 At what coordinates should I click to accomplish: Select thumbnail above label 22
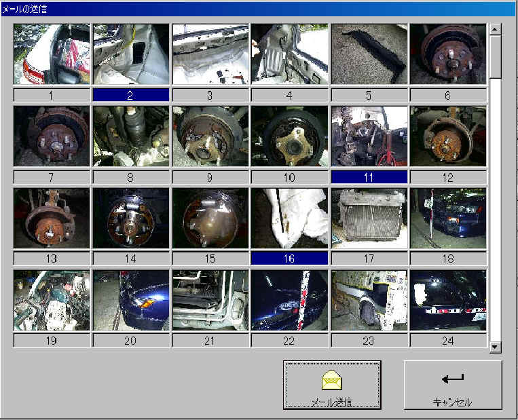[290, 301]
